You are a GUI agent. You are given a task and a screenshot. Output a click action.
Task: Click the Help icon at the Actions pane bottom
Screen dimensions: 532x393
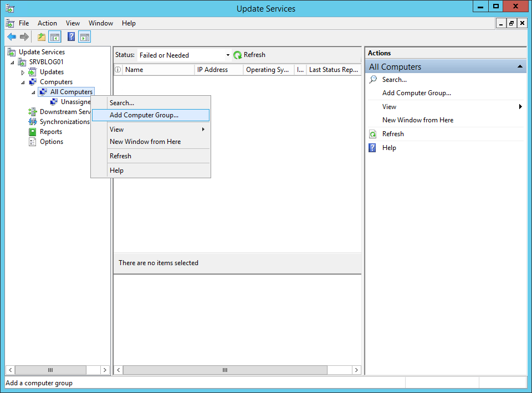point(372,147)
